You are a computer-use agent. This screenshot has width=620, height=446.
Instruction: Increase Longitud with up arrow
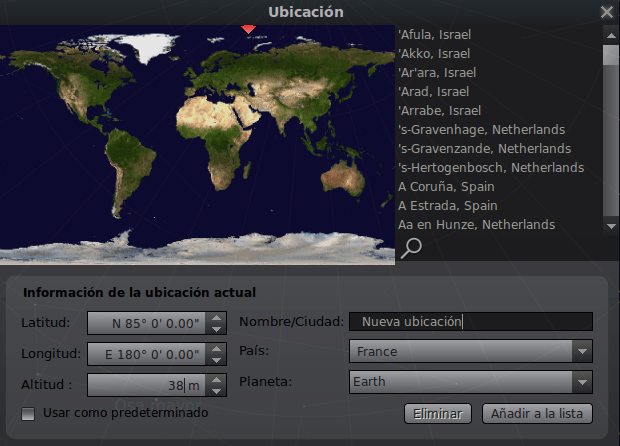pyautogui.click(x=216, y=349)
